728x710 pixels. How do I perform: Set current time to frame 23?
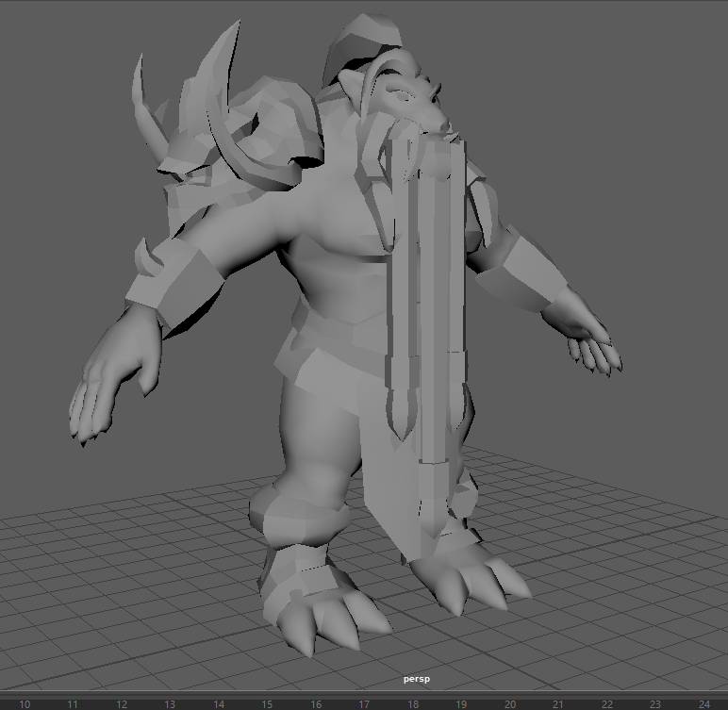click(x=655, y=704)
